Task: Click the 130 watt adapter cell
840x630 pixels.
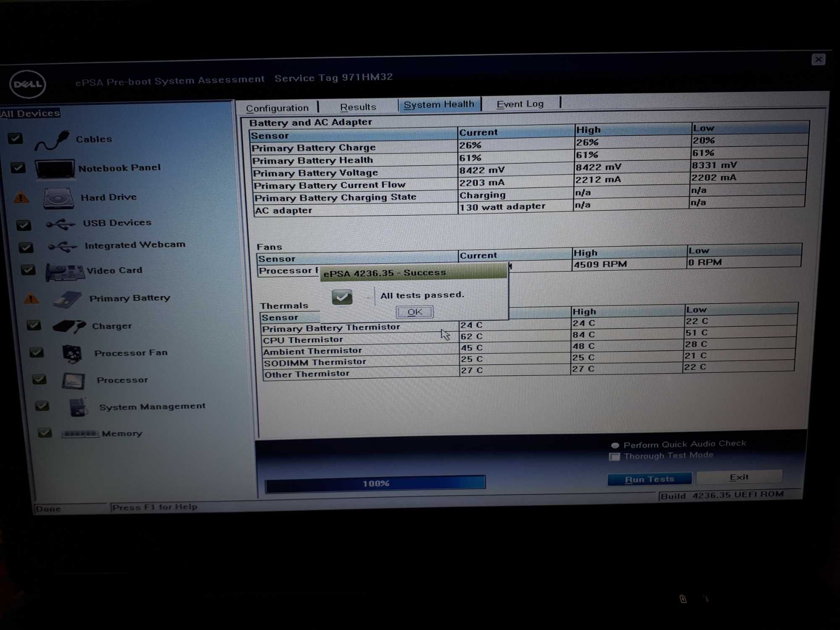Action: (502, 207)
